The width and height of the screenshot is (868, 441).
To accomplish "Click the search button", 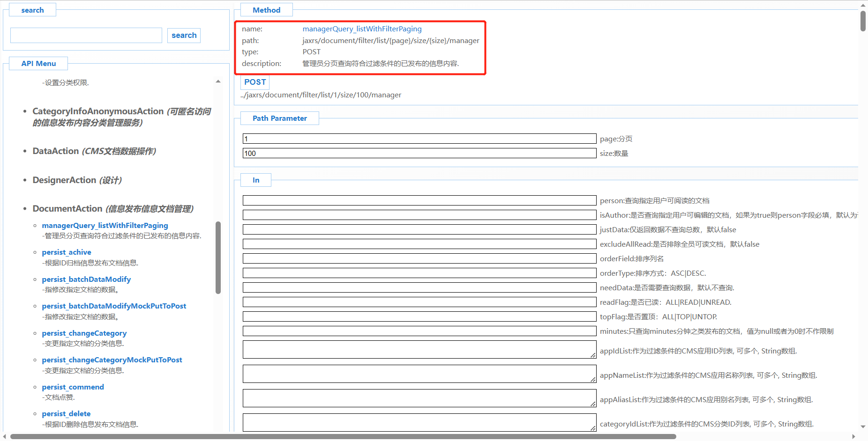I will click(184, 36).
